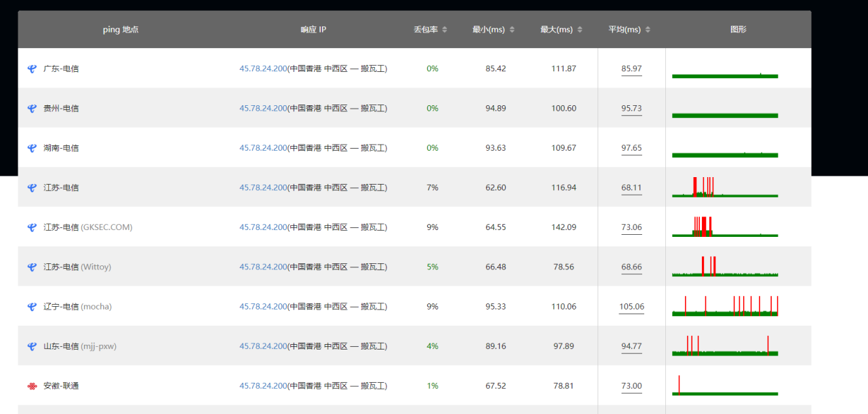
Task: Sort table by 最大(ms) column arrows
Action: pos(580,30)
